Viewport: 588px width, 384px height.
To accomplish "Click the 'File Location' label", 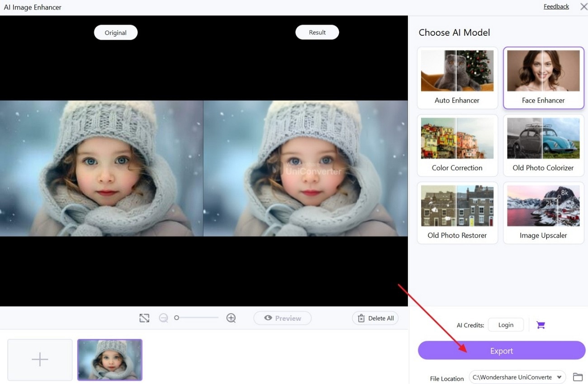I will tap(447, 379).
